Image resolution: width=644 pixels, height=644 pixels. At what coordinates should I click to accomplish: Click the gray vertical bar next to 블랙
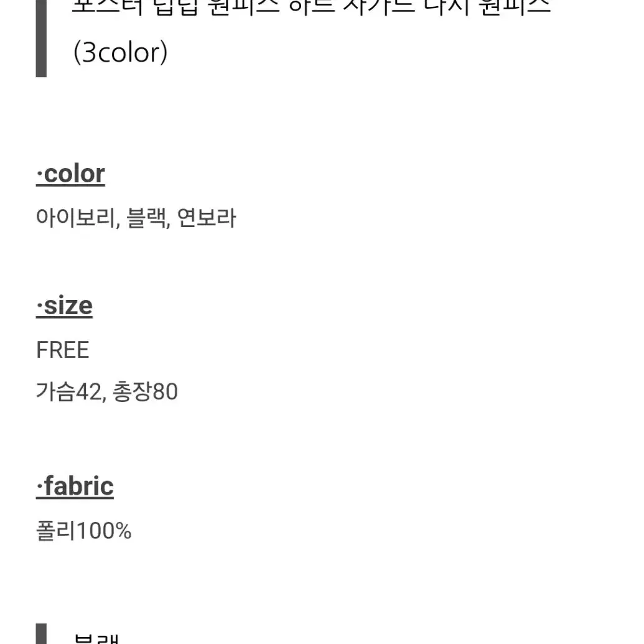click(41, 633)
